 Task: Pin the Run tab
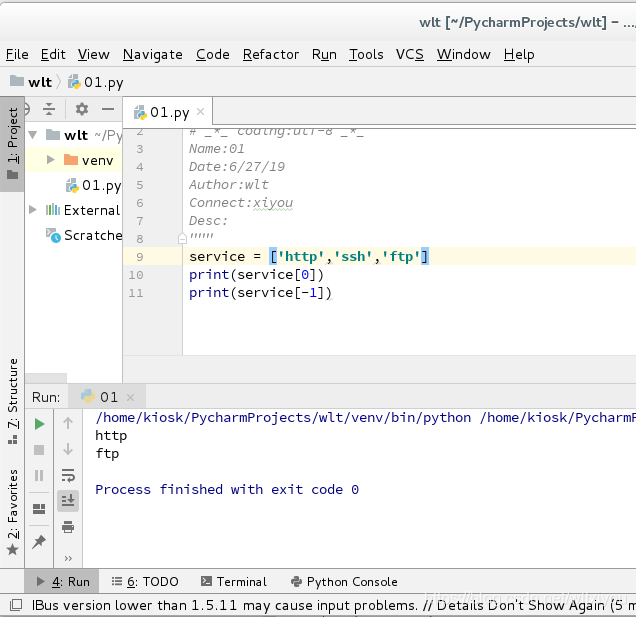coord(39,541)
